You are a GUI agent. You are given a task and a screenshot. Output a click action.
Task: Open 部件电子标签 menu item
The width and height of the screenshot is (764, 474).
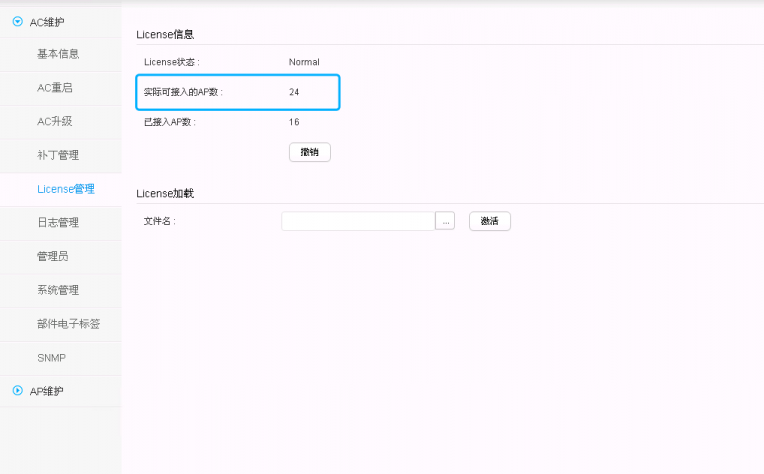tap(68, 324)
